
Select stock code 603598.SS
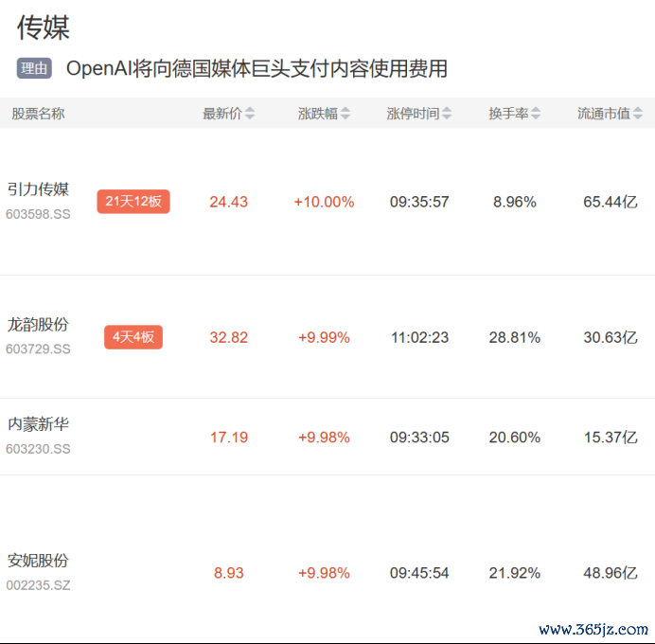38,214
